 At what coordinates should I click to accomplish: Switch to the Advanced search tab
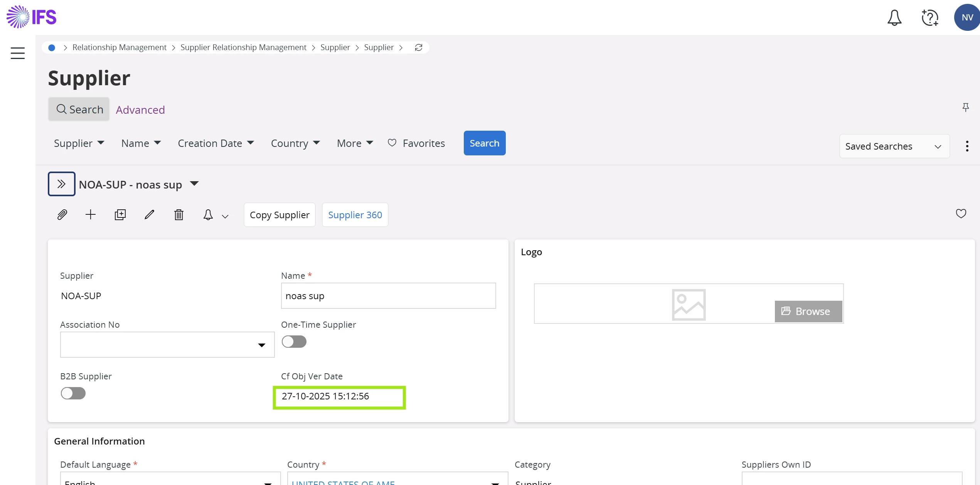pos(140,110)
